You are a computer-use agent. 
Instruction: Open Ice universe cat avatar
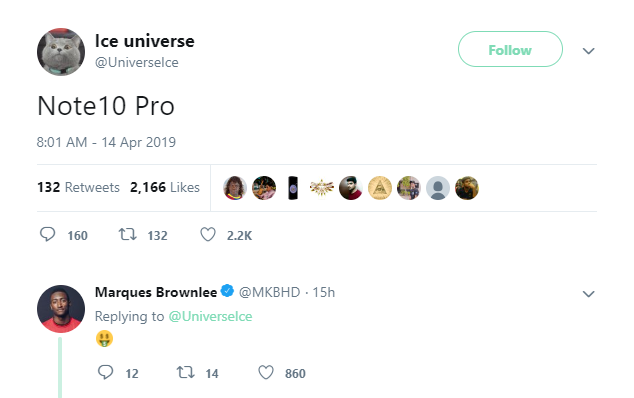tap(61, 52)
